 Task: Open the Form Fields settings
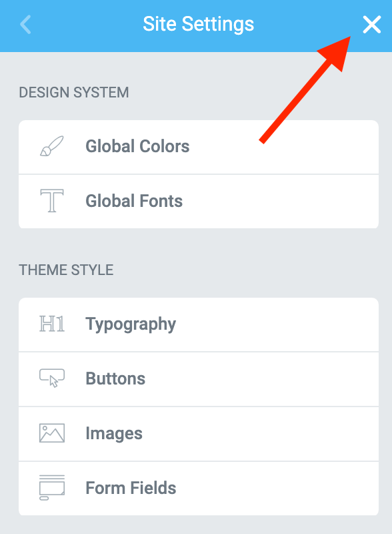199,489
